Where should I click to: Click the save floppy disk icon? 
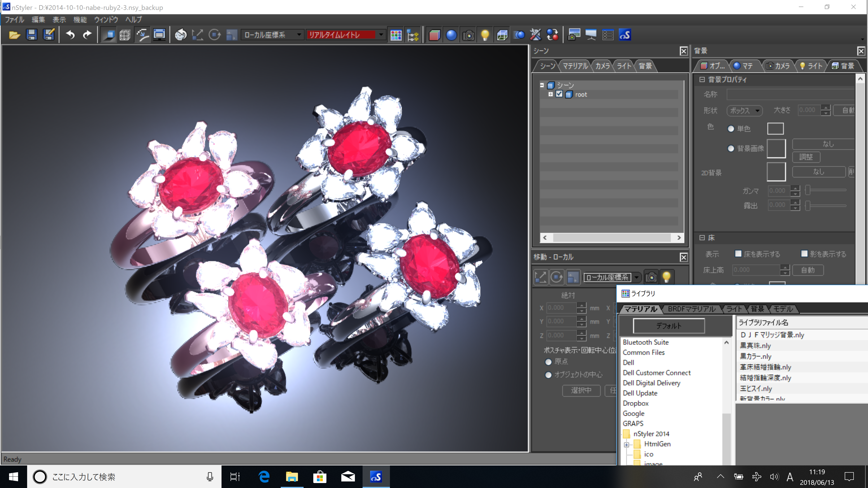click(31, 35)
